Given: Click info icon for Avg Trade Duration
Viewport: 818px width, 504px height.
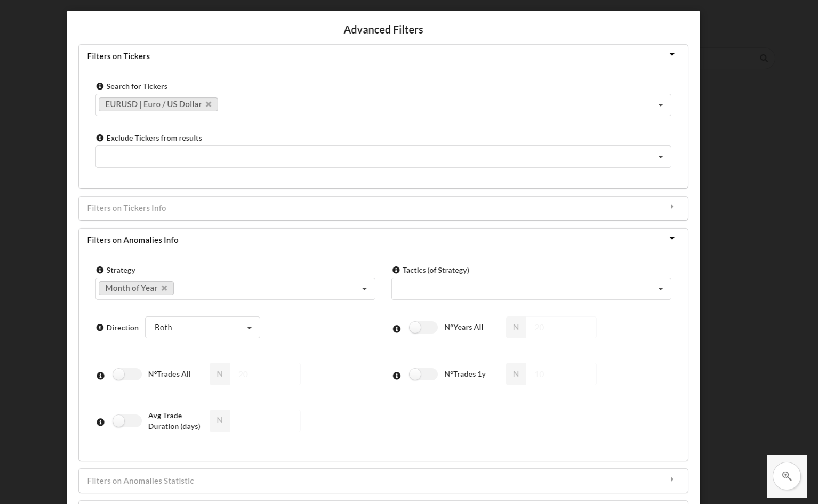Looking at the screenshot, I should (100, 422).
